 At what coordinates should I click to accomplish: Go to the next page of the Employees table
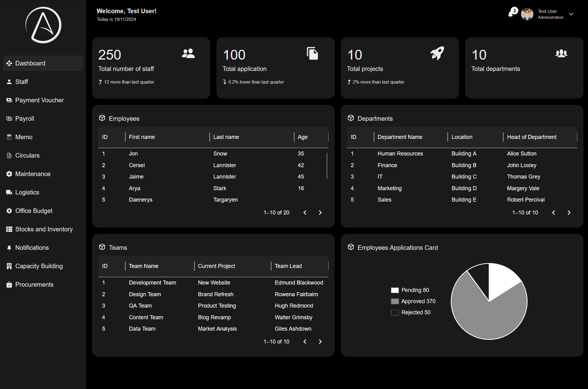320,213
